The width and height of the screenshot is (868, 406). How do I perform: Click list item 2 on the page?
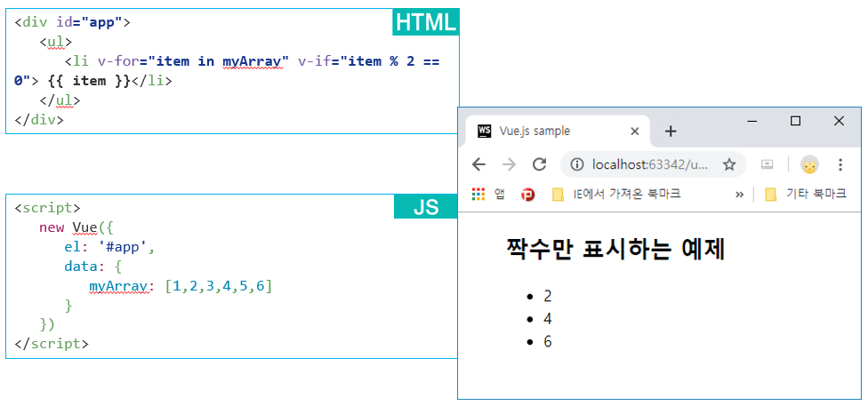click(x=548, y=296)
